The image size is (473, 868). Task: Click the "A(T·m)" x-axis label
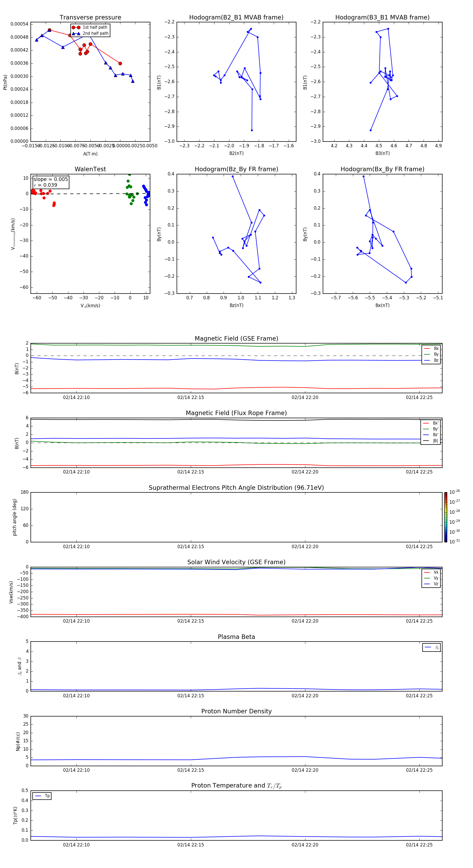90,154
